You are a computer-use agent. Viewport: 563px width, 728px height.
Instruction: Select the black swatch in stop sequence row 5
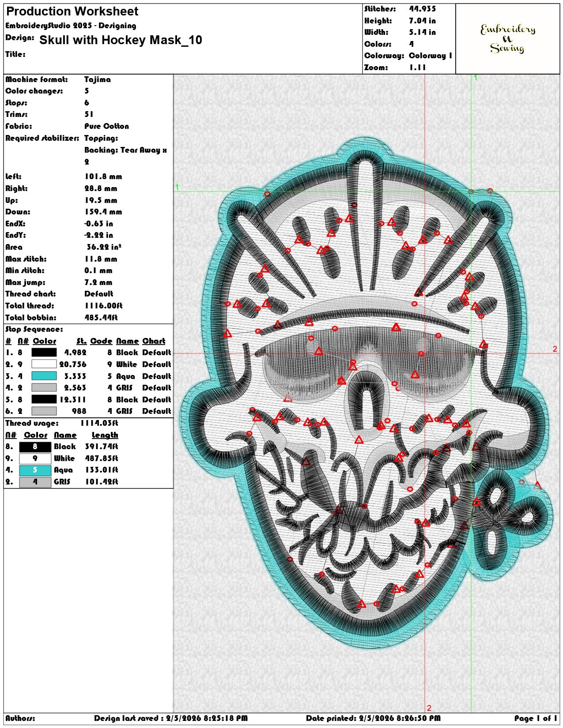click(x=44, y=399)
